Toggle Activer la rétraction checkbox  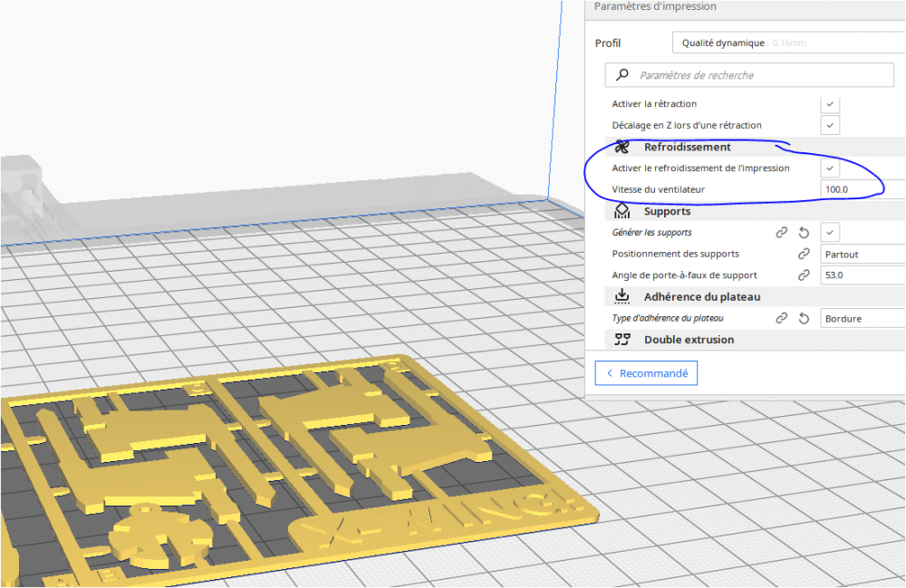(830, 104)
